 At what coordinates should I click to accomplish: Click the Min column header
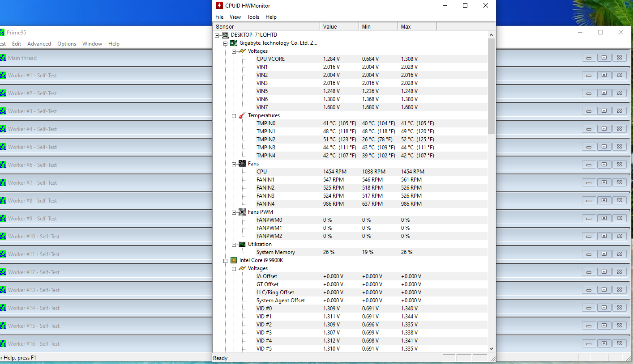tap(378, 27)
